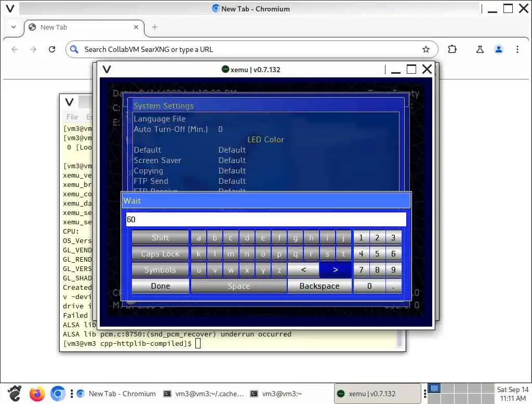Viewport: 532px width, 404px height.
Task: Tap the number 9 key
Action: pos(393,270)
